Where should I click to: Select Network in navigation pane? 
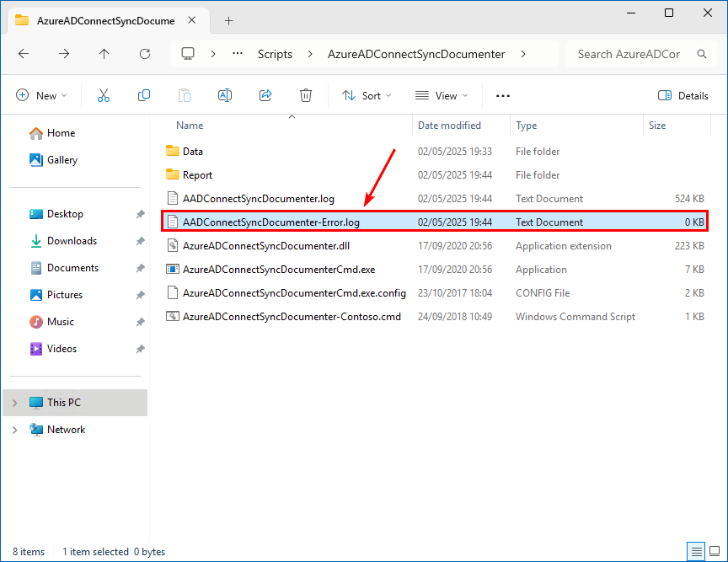click(75, 430)
